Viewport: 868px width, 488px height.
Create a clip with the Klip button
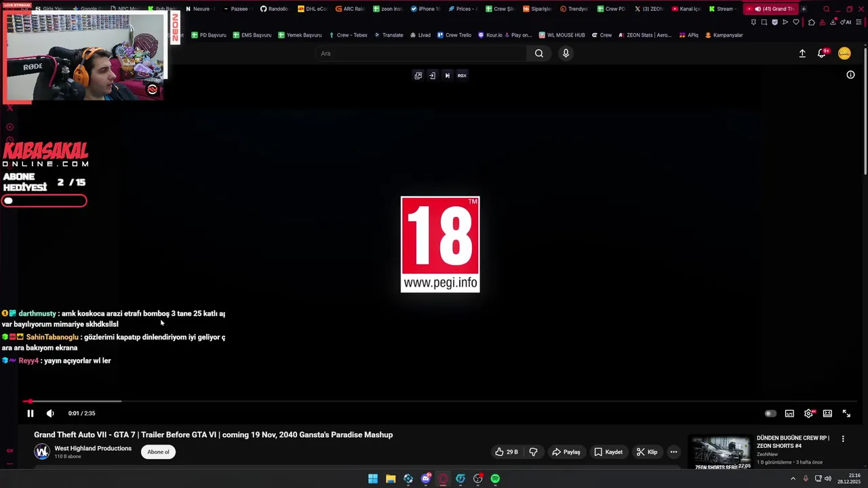647,452
